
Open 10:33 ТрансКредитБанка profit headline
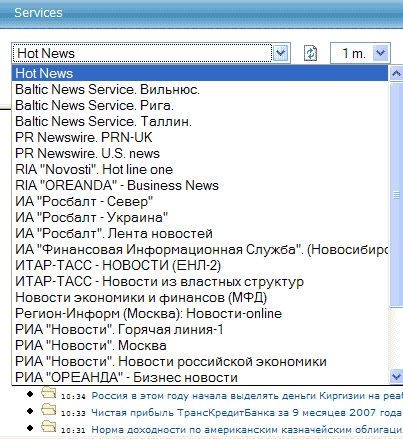pyautogui.click(x=247, y=413)
